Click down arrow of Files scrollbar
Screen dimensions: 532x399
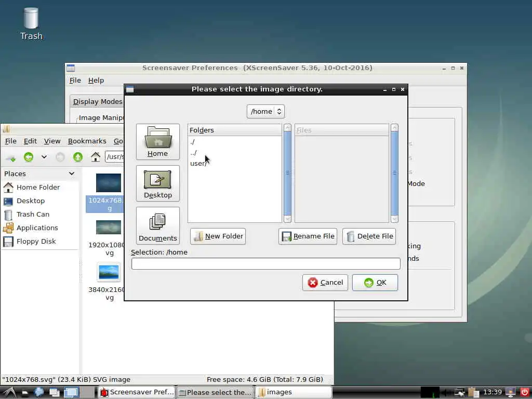click(x=394, y=219)
